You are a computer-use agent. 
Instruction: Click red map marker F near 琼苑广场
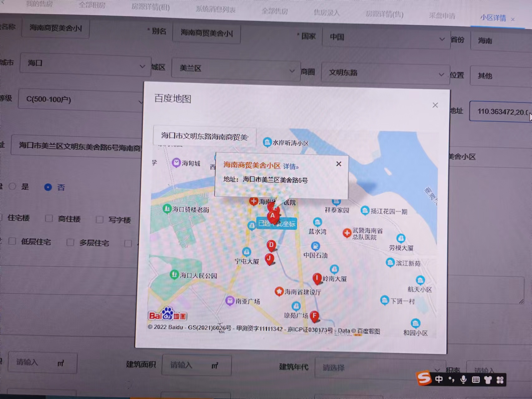314,316
